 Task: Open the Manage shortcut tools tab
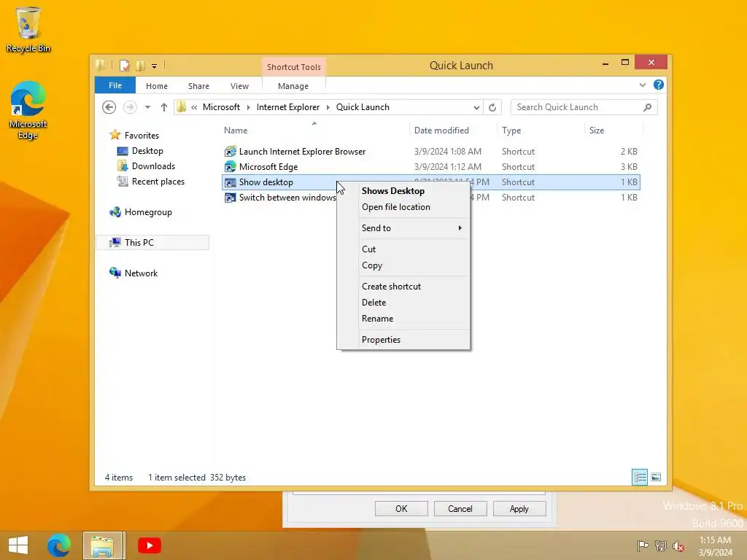293,86
